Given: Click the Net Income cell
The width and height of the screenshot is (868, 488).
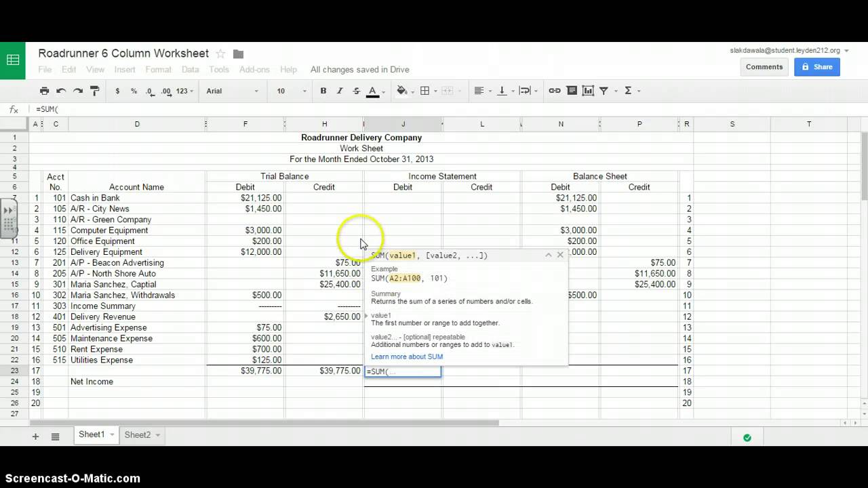Looking at the screenshot, I should click(137, 382).
